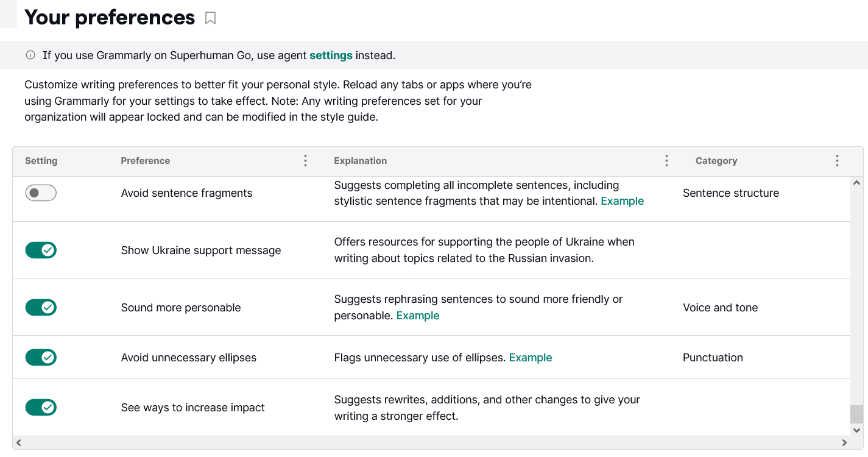Click the vertical scrollbar down arrow
868x457 pixels.
click(x=856, y=430)
